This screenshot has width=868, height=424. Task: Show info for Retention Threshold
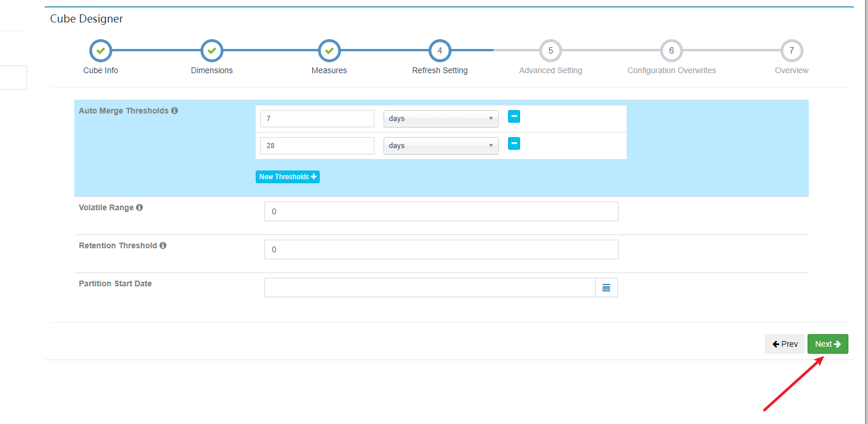pos(163,245)
